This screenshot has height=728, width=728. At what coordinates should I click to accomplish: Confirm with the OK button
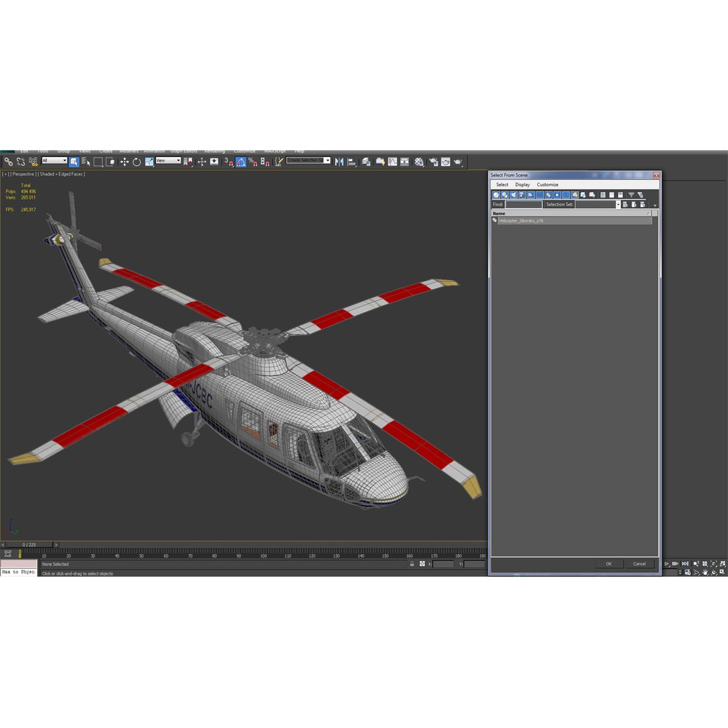[609, 564]
